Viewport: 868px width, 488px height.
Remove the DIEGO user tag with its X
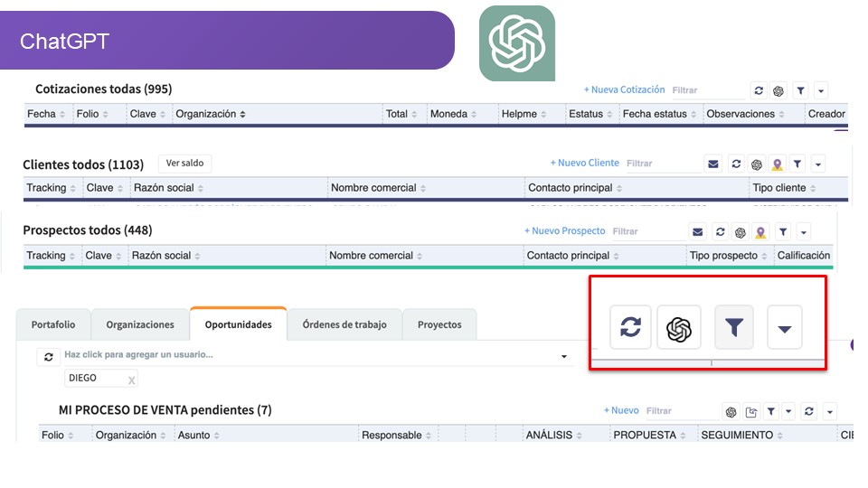[131, 380]
